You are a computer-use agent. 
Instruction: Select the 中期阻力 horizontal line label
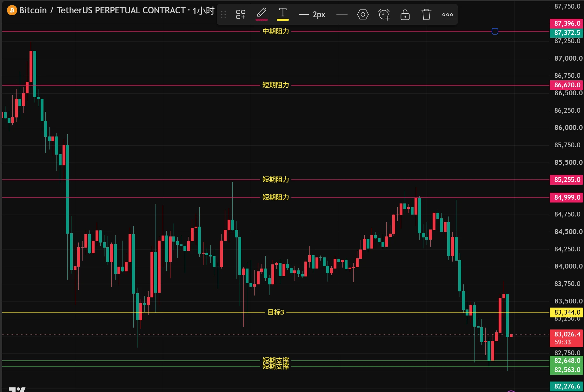[x=275, y=31]
